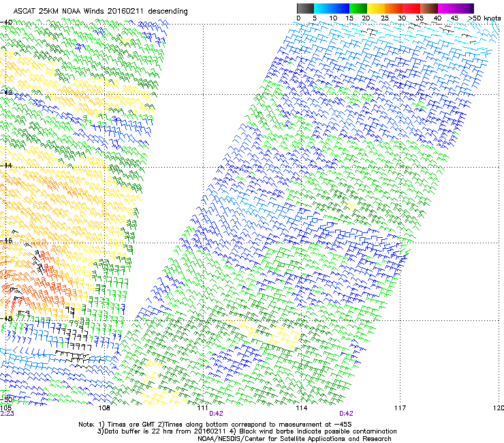Image resolution: width=504 pixels, height=443 pixels.
Task: Select the "-44" latitude axis label
Action: coord(6,166)
